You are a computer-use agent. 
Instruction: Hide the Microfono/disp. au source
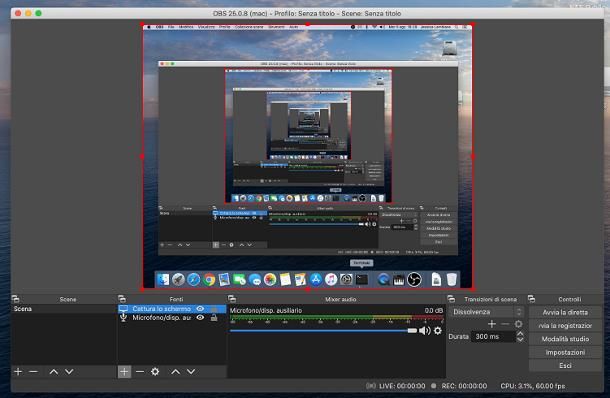coord(200,318)
